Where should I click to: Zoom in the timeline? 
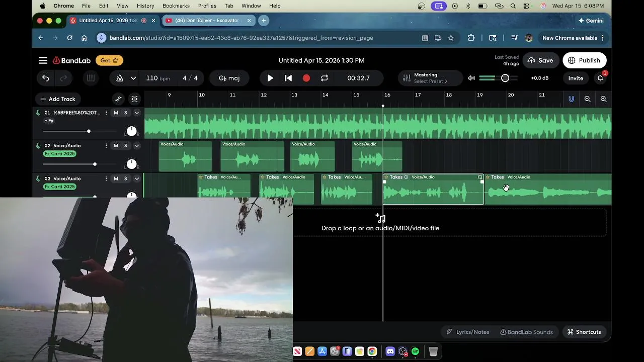(603, 99)
